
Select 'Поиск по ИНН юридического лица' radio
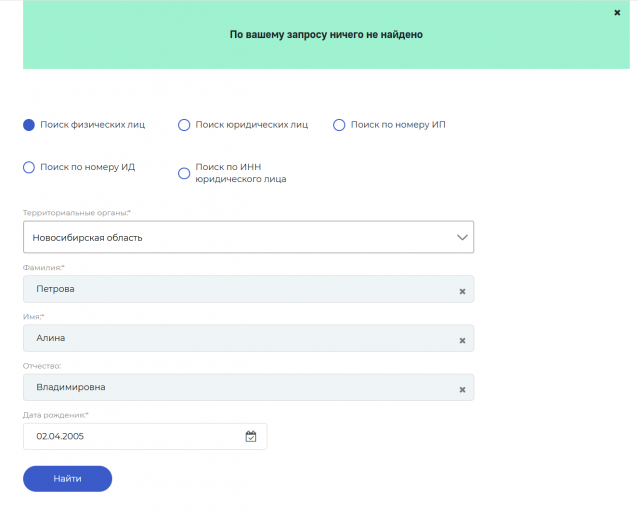point(184,173)
